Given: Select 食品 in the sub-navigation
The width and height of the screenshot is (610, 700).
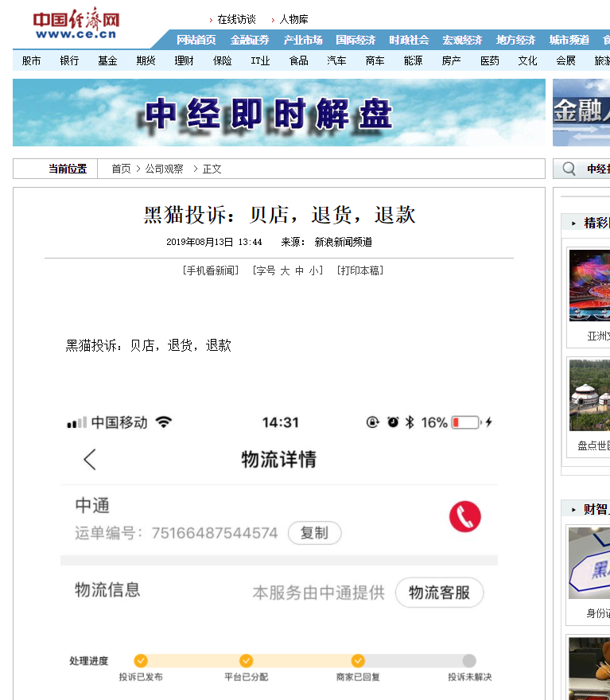Looking at the screenshot, I should (298, 60).
